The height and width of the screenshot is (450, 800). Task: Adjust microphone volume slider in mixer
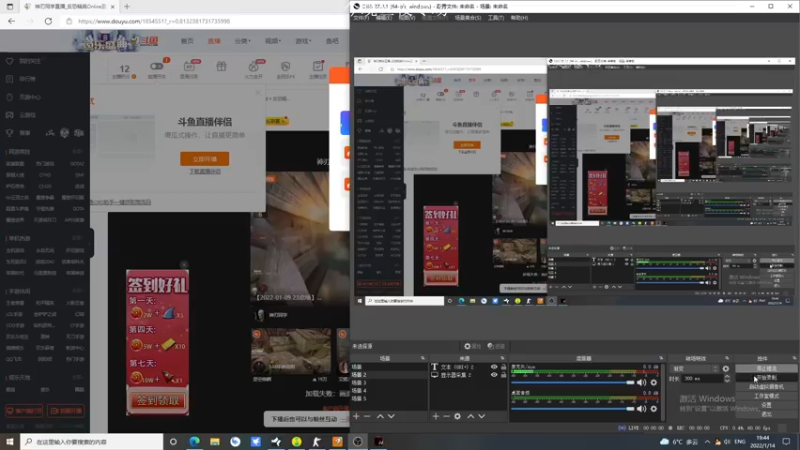pyautogui.click(x=572, y=382)
